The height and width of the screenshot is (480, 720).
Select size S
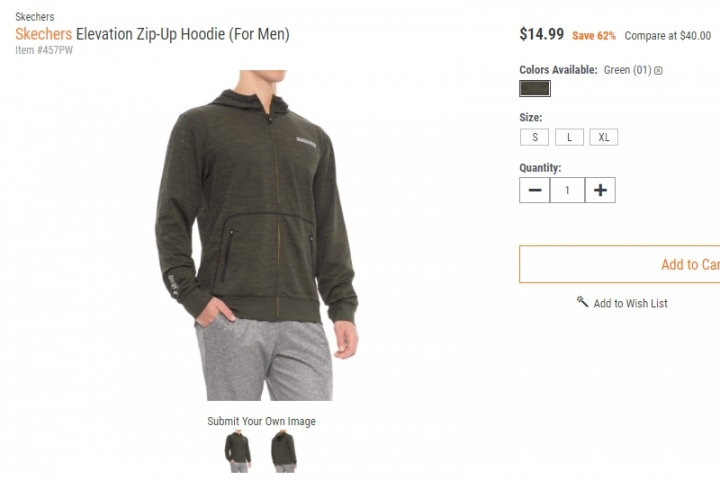534,137
